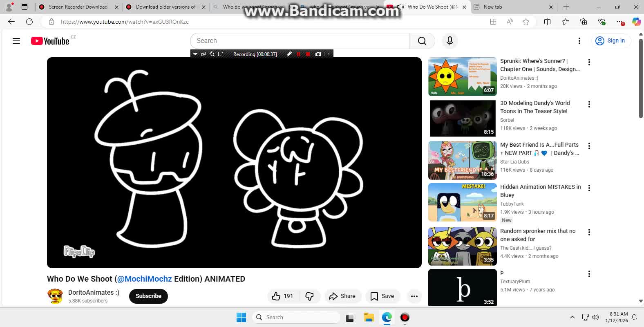The height and width of the screenshot is (327, 644).
Task: Open more options for Bluey mistakes video
Action: point(589,188)
